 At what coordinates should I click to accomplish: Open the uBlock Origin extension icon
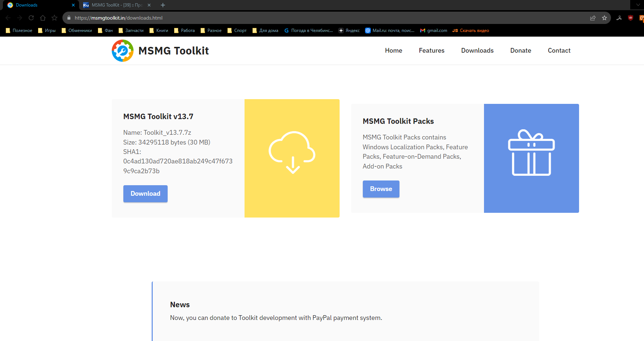click(x=631, y=18)
